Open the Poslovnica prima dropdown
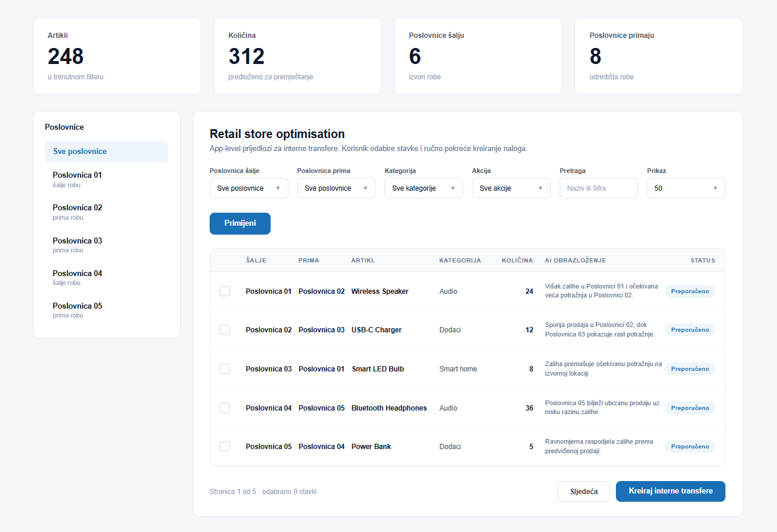 click(336, 188)
